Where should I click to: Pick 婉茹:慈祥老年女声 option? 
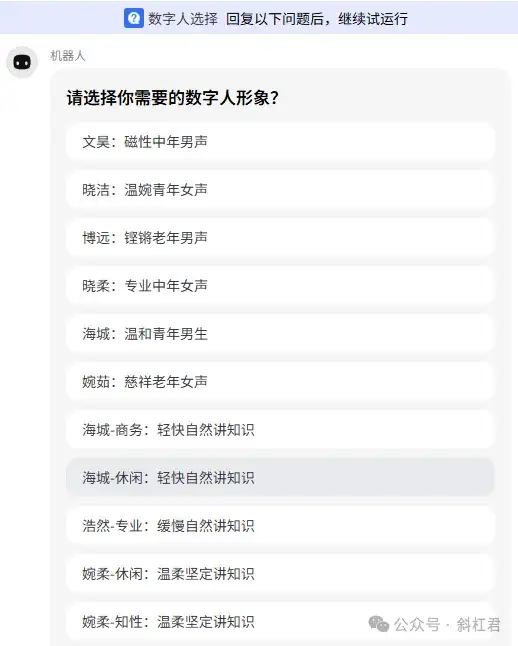click(x=280, y=382)
